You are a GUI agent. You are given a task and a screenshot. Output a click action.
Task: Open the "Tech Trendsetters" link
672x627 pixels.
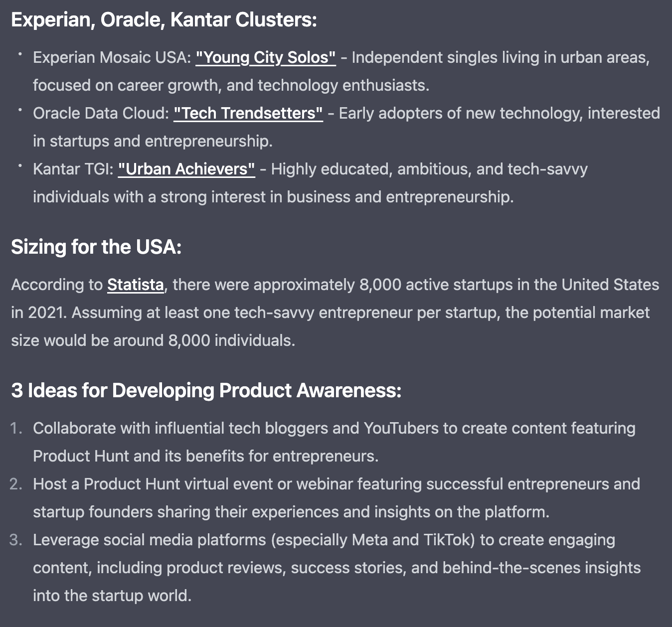[x=248, y=114]
